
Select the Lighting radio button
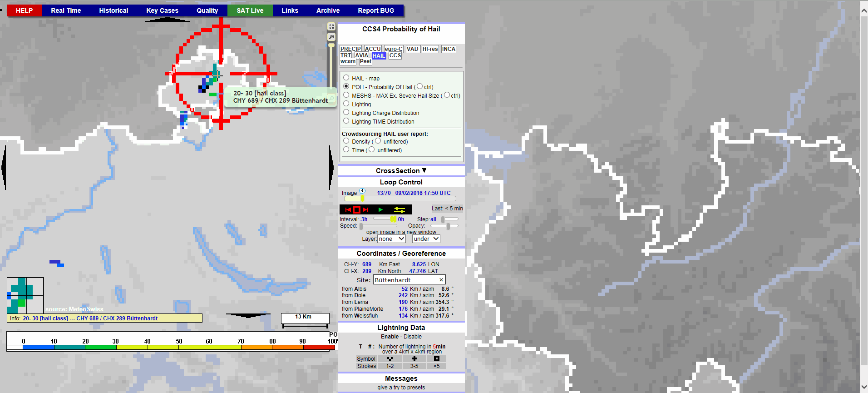coord(346,104)
